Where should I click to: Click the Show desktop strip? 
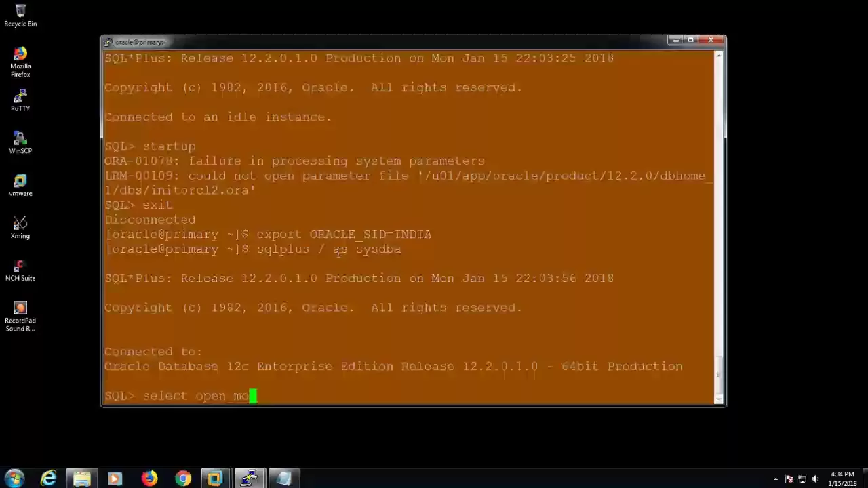864,479
